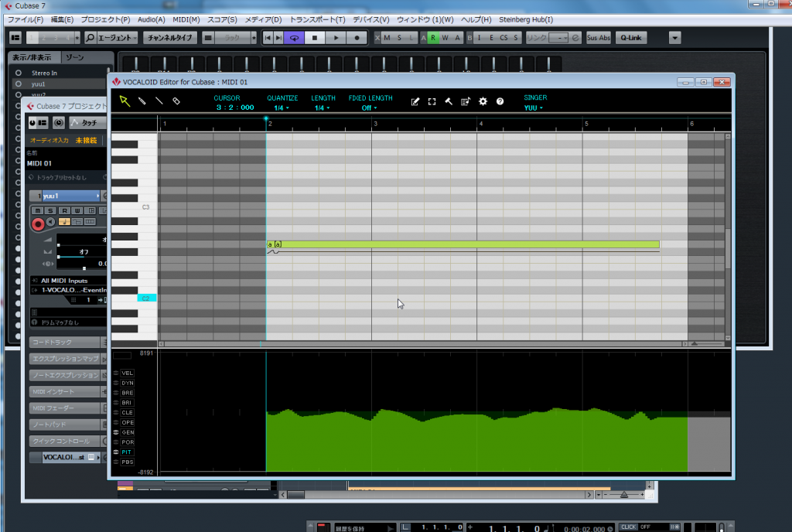Click the チャンネルタイプ button
792x532 pixels.
(x=169, y=38)
